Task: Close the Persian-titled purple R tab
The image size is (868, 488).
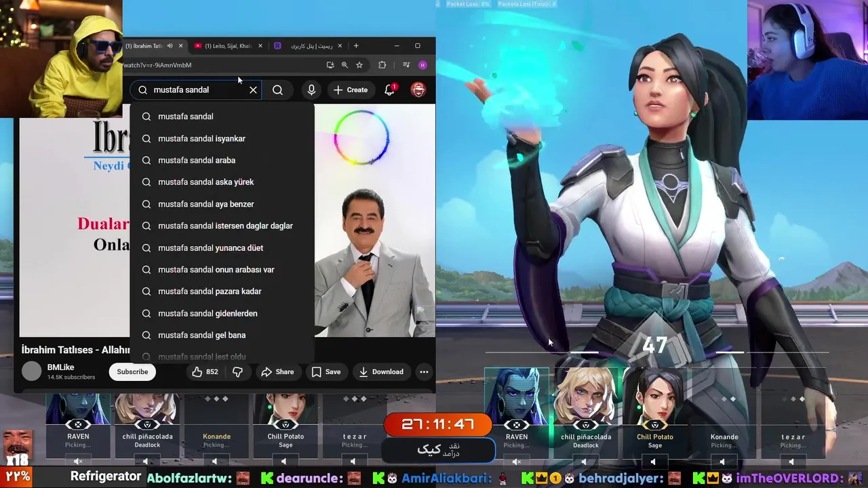Action: coord(340,46)
